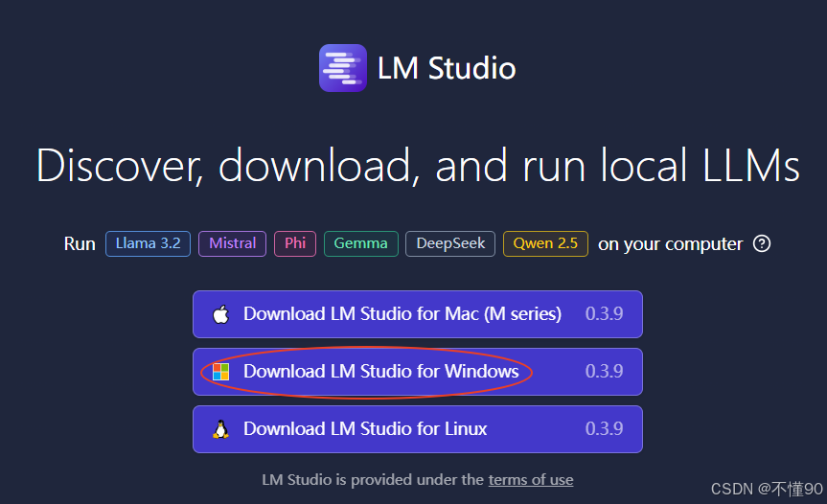Click the Apple logo icon on the Mac download button
This screenshot has height=504, width=827.
click(220, 314)
